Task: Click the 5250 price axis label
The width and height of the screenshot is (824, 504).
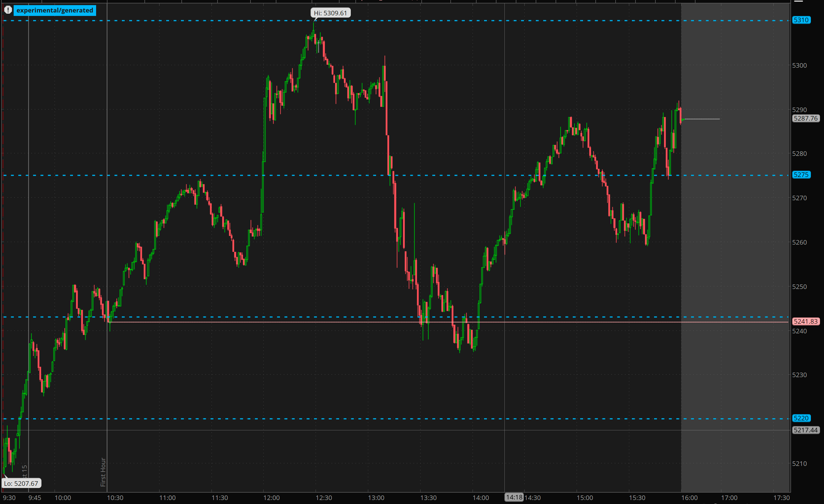Action: [x=799, y=287]
